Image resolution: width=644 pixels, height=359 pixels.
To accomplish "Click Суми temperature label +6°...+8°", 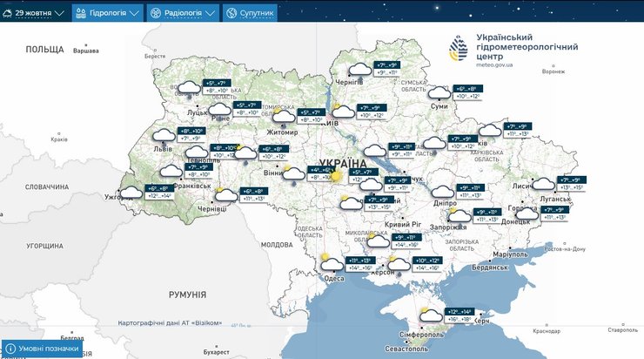I will (468, 89).
